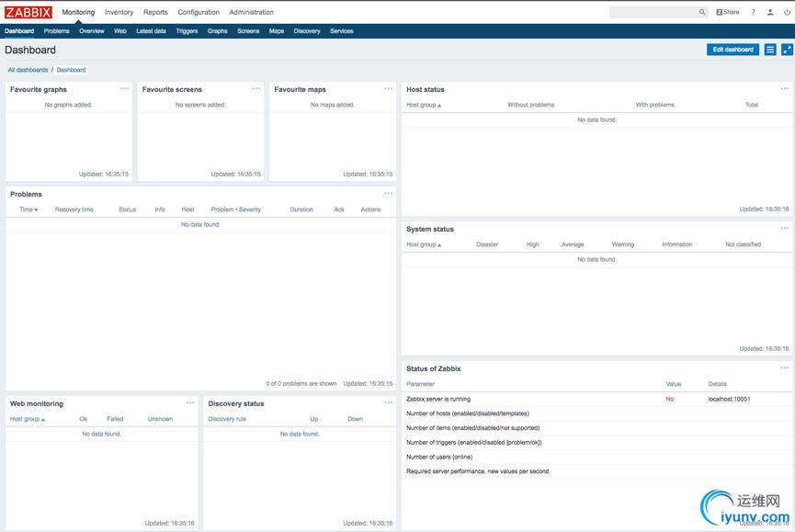
Task: Click 'Problem • Severity' column header
Action: tap(236, 209)
